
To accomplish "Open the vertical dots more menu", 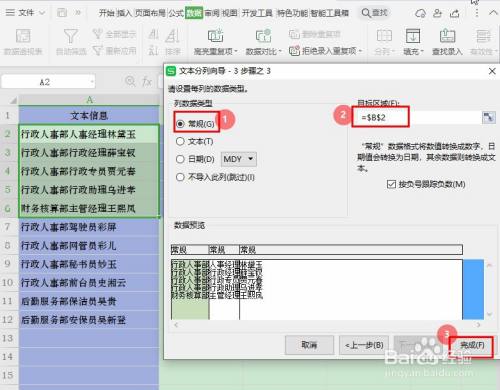I will coord(477,13).
